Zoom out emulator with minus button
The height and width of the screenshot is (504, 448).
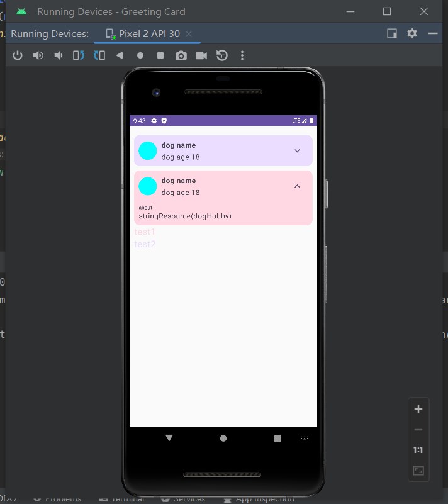[418, 430]
